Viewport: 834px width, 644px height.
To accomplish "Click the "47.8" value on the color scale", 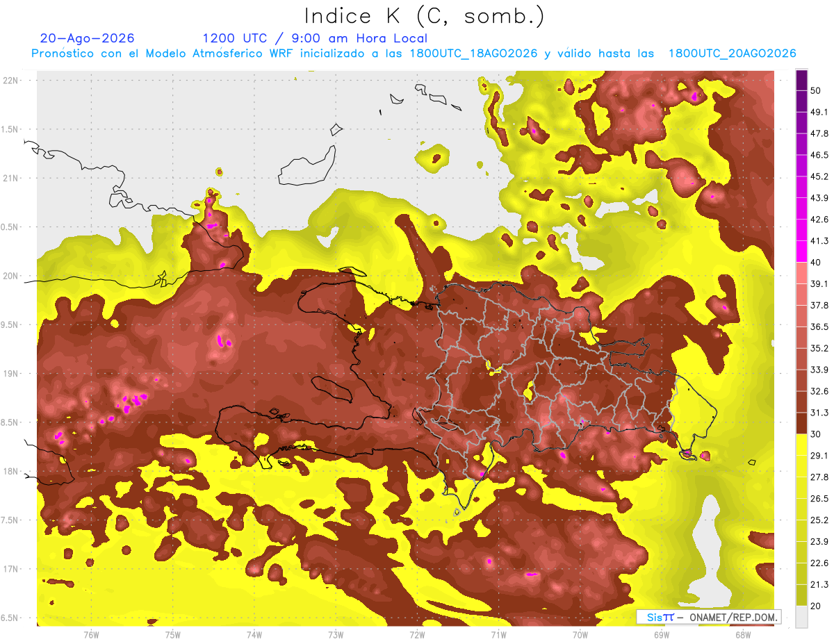I will tap(819, 133).
